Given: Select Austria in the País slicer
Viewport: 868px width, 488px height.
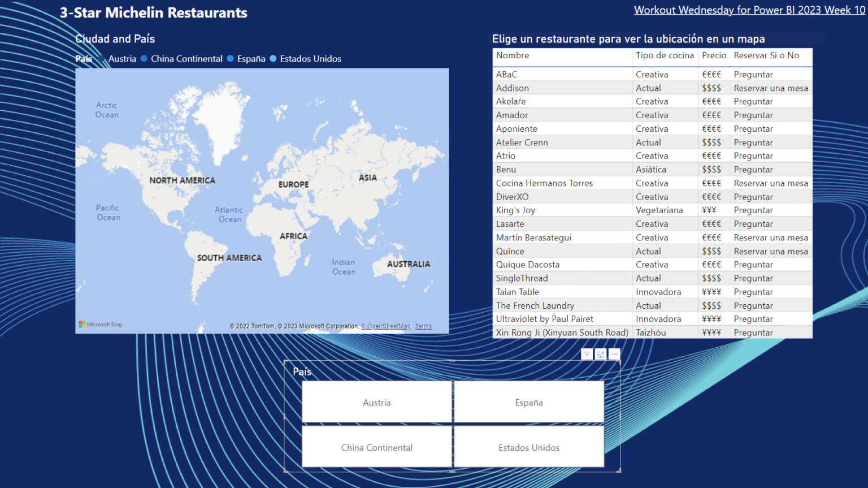Looking at the screenshot, I should click(x=376, y=402).
